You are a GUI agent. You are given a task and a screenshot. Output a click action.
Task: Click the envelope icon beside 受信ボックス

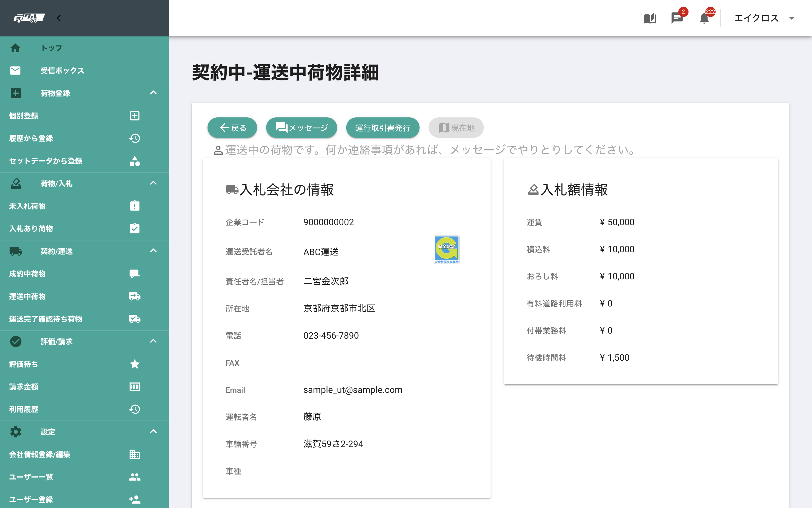click(x=15, y=71)
